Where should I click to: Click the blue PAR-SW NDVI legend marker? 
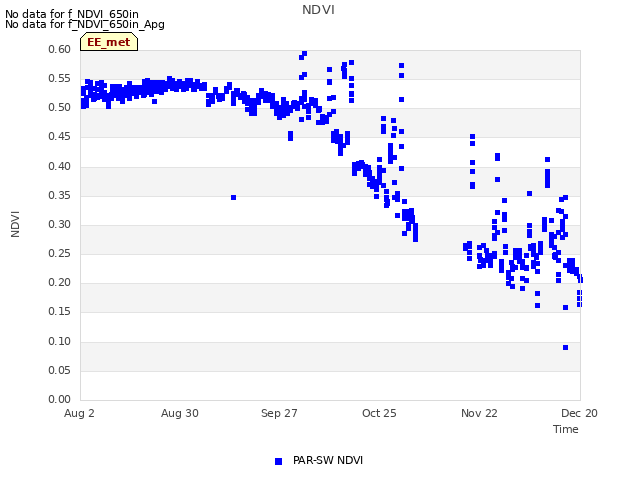coord(278,461)
